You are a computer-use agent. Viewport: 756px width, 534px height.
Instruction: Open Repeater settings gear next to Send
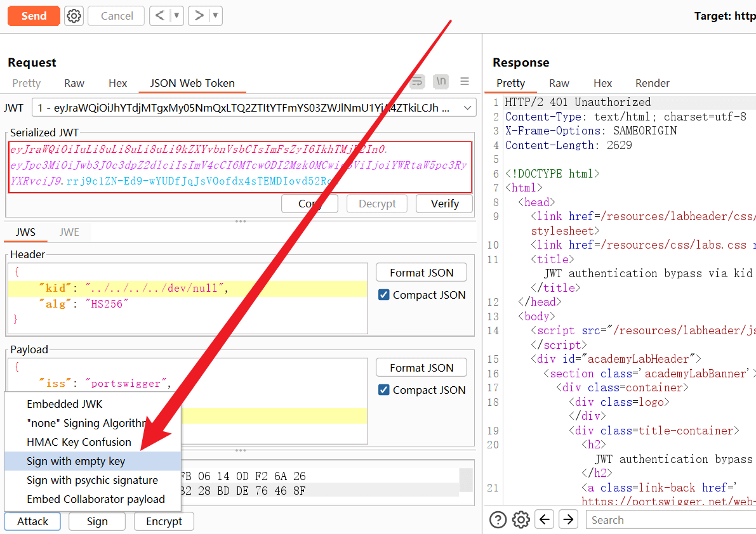click(74, 16)
